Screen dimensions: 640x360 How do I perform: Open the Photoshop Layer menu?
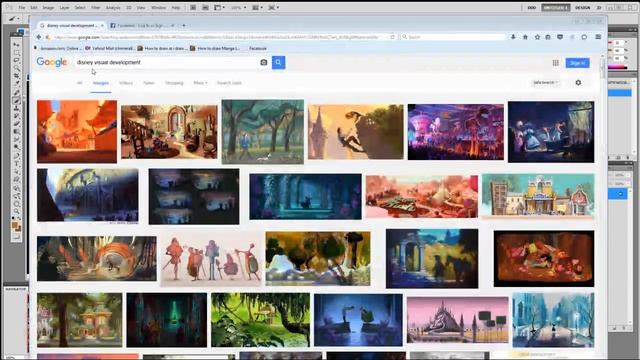tap(64, 8)
